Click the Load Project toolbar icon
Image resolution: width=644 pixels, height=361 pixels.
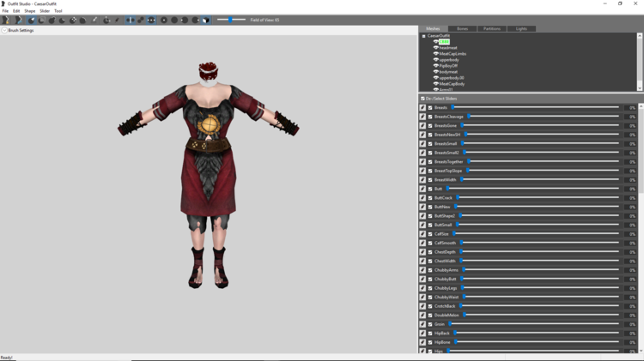coord(19,20)
